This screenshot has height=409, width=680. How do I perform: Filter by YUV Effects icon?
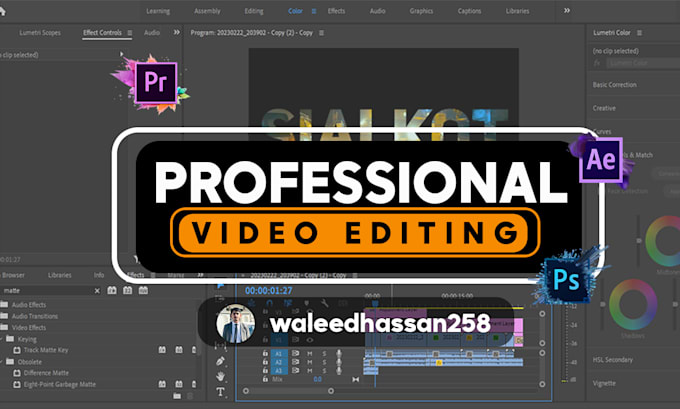(x=143, y=290)
